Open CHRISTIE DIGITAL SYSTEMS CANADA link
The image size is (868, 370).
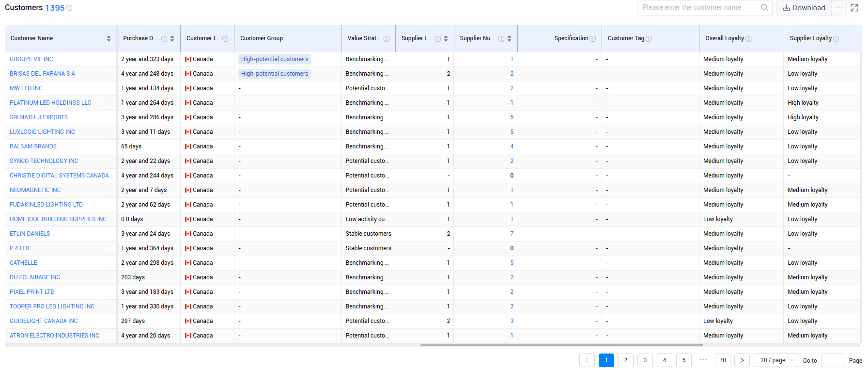[x=61, y=176]
